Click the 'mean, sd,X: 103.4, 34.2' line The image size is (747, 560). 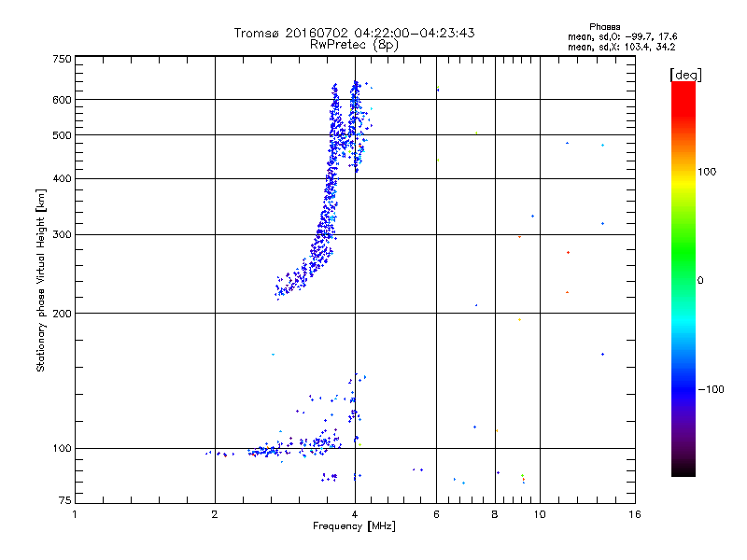pos(621,47)
